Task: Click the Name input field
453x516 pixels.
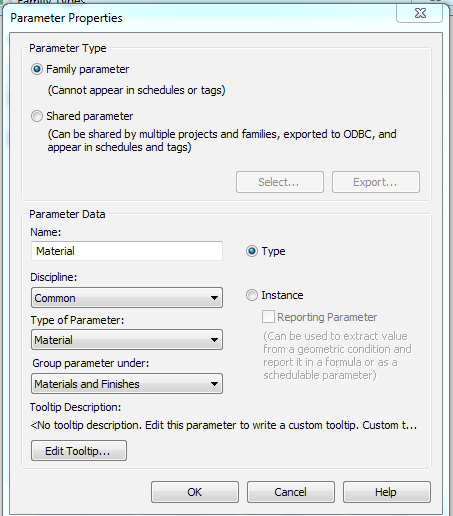Action: tap(127, 251)
